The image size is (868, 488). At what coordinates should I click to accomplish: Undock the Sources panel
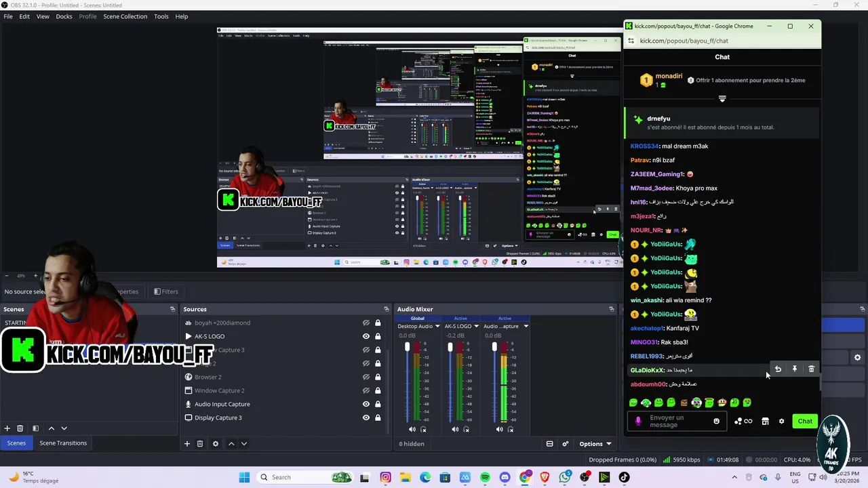pyautogui.click(x=387, y=309)
